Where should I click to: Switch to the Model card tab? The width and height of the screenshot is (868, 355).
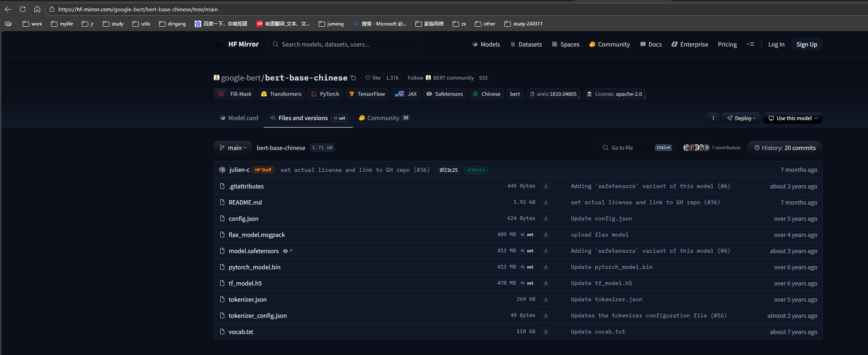(239, 118)
